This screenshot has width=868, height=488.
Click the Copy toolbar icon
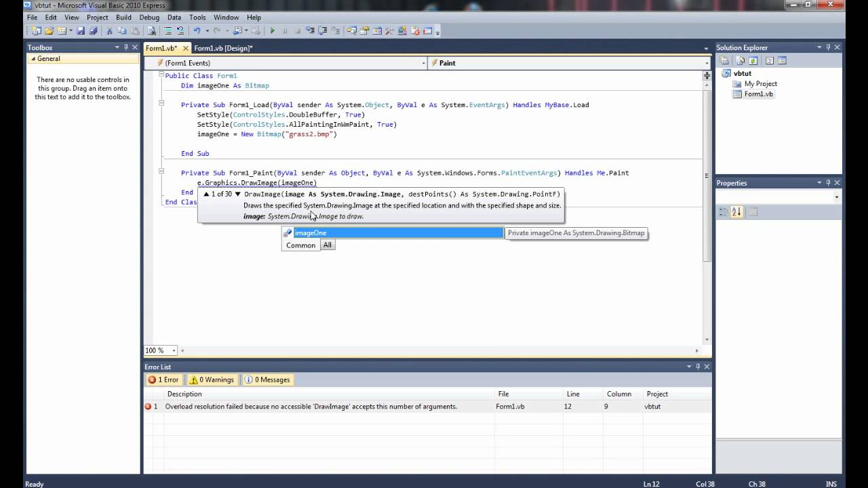coord(122,30)
